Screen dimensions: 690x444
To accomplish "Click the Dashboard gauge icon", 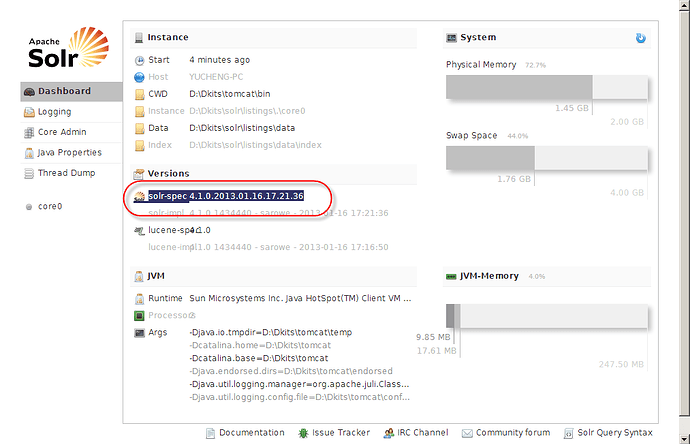I will tap(29, 92).
